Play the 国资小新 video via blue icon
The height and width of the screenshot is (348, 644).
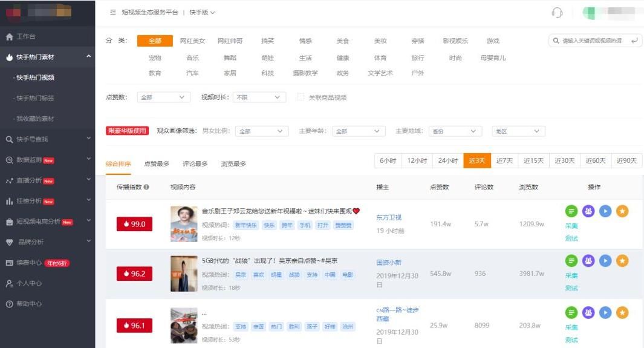pos(605,260)
